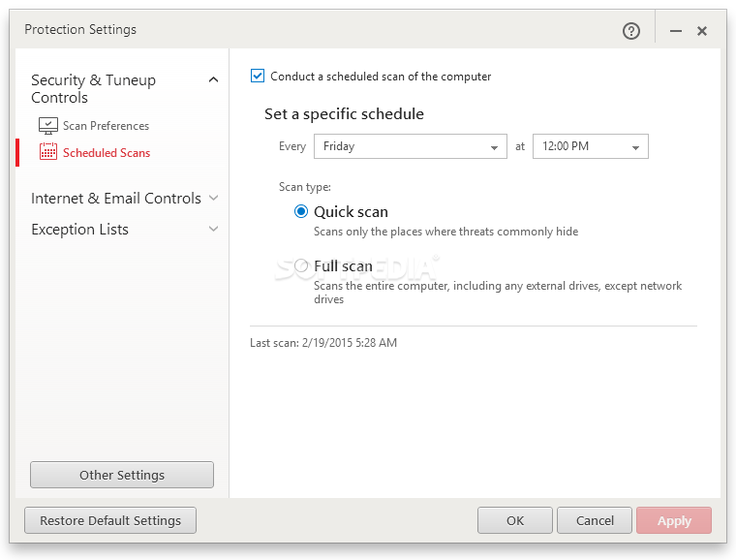736x560 pixels.
Task: Minimize the Protection Settings window
Action: [x=676, y=31]
